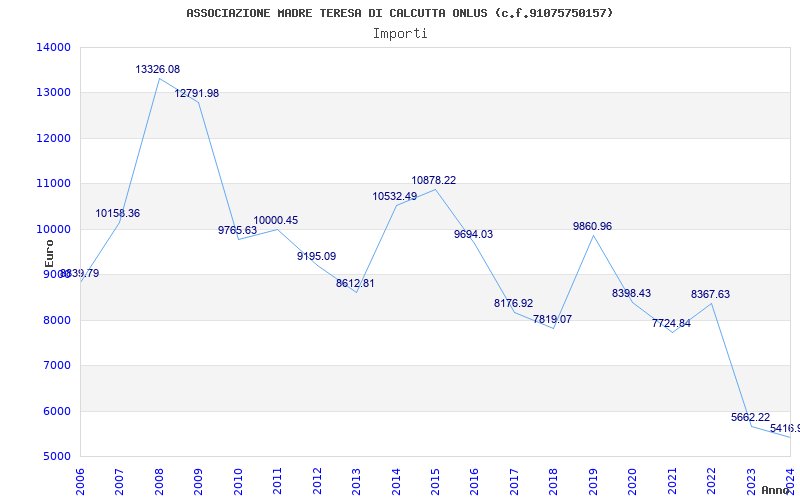The width and height of the screenshot is (800, 500).
Task: Click the 'Importi' subtitle
Action: [x=400, y=34]
